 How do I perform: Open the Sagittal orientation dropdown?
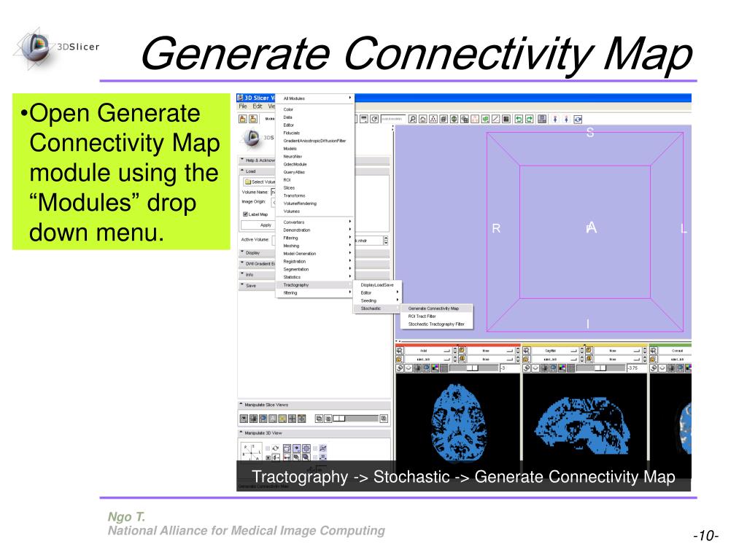[x=555, y=351]
